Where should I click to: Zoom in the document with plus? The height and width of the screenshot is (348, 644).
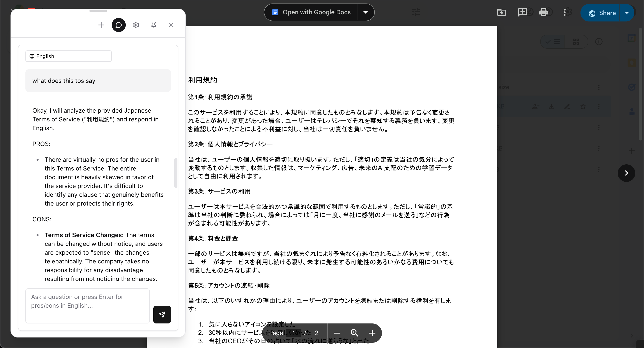(372, 333)
